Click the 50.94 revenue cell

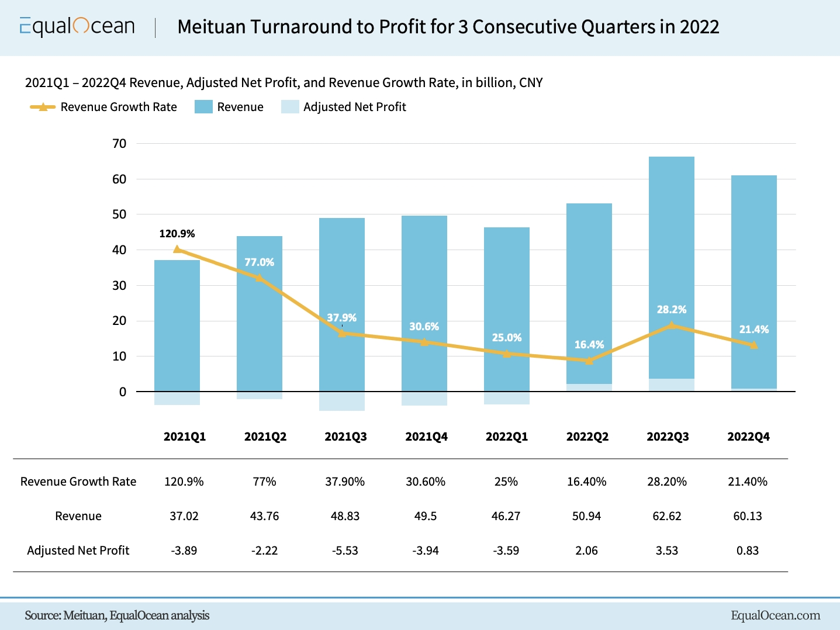(x=587, y=516)
